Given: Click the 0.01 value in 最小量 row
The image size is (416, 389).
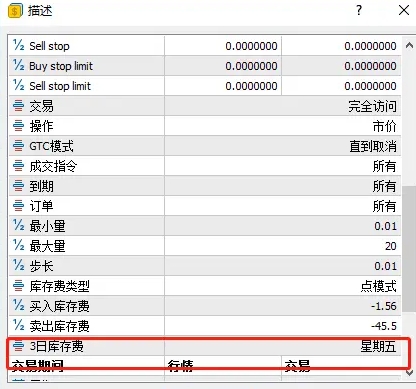Looking at the screenshot, I should tap(385, 226).
